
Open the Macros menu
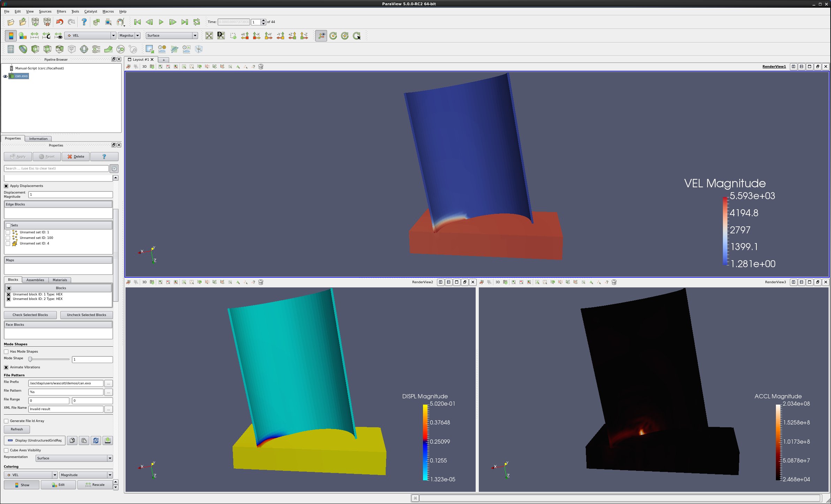pos(108,12)
